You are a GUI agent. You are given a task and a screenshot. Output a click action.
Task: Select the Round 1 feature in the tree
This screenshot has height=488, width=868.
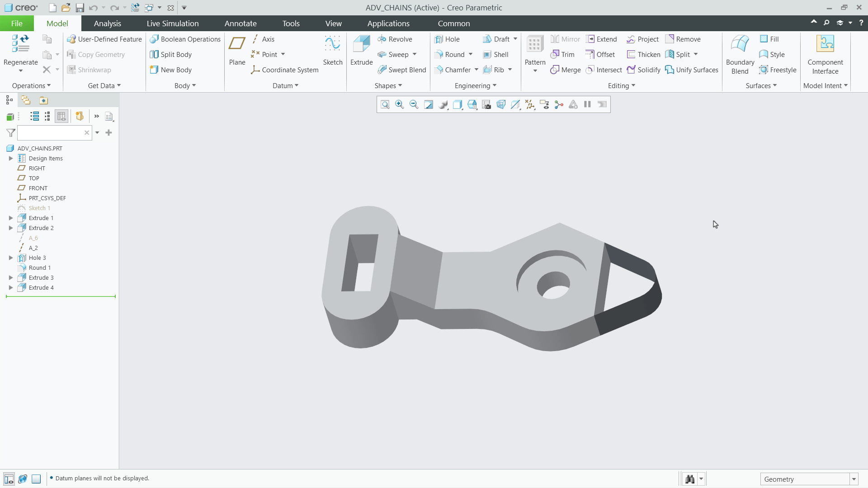pos(40,268)
